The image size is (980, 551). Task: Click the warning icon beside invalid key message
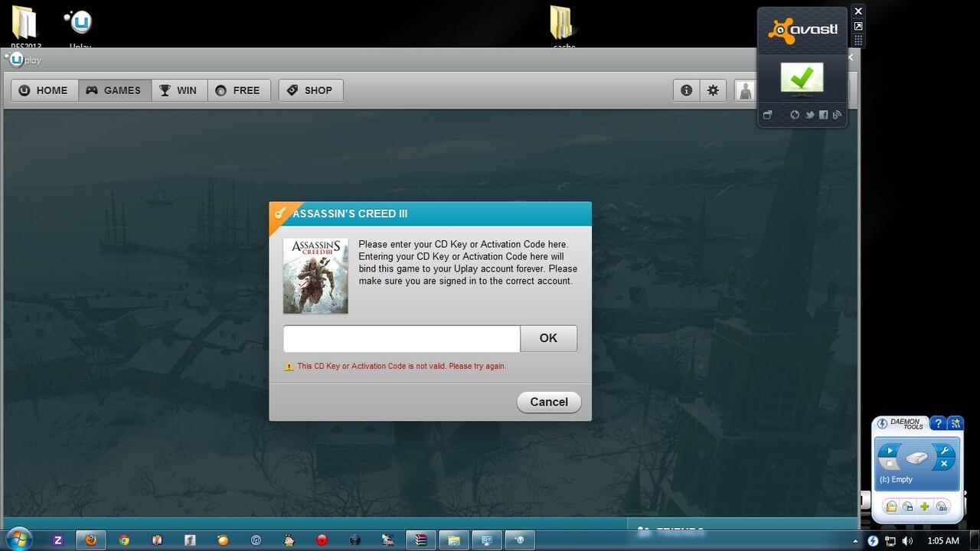pyautogui.click(x=289, y=367)
